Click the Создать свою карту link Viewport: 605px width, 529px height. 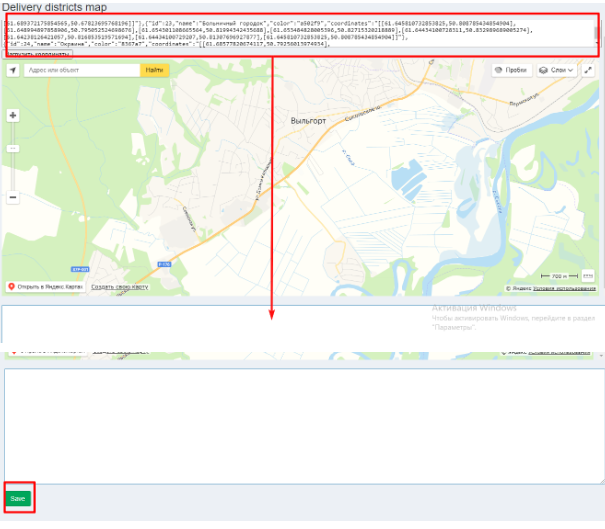(120, 287)
